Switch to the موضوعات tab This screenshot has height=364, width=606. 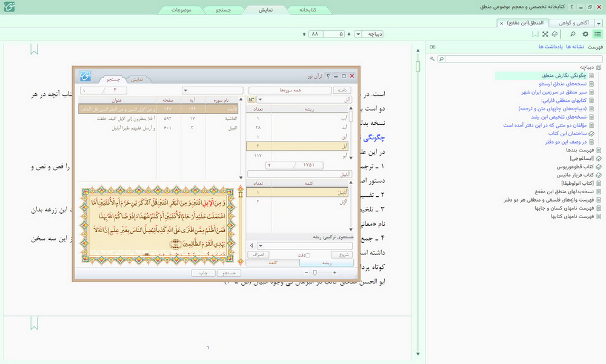181,10
